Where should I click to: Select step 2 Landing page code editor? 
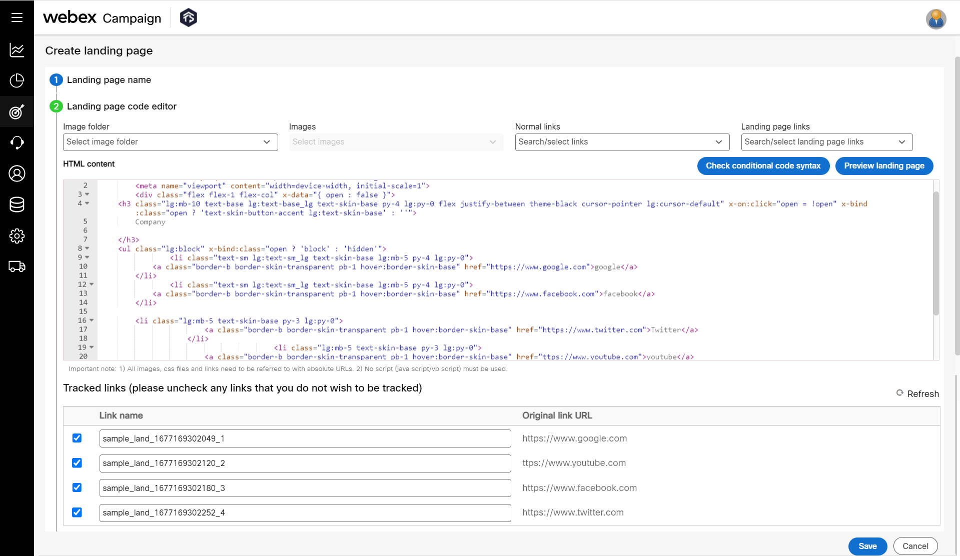click(113, 106)
